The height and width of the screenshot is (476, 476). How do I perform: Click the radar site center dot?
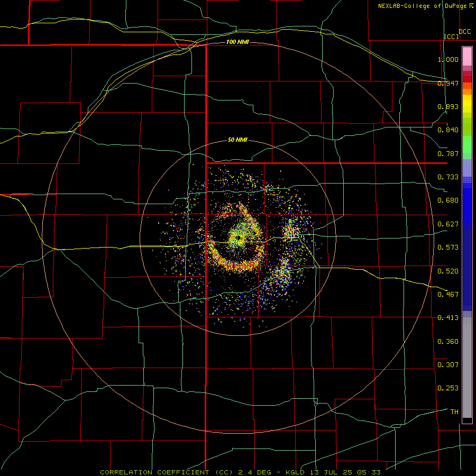[239, 237]
